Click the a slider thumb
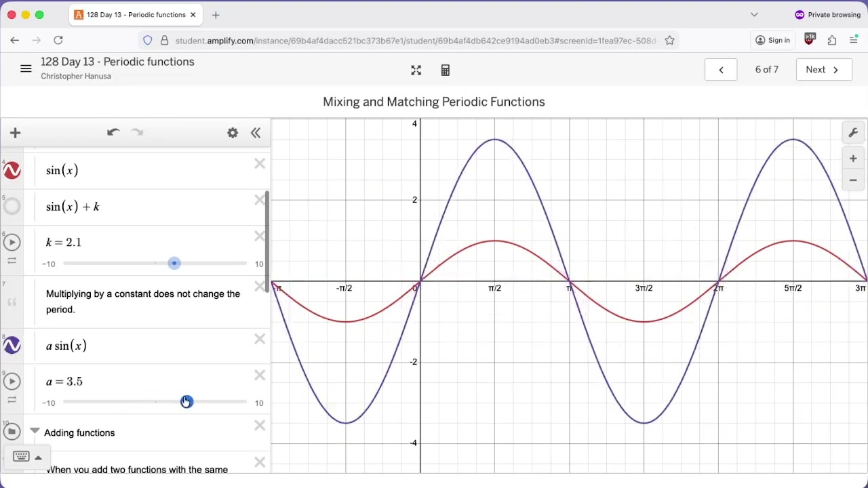 tap(186, 402)
